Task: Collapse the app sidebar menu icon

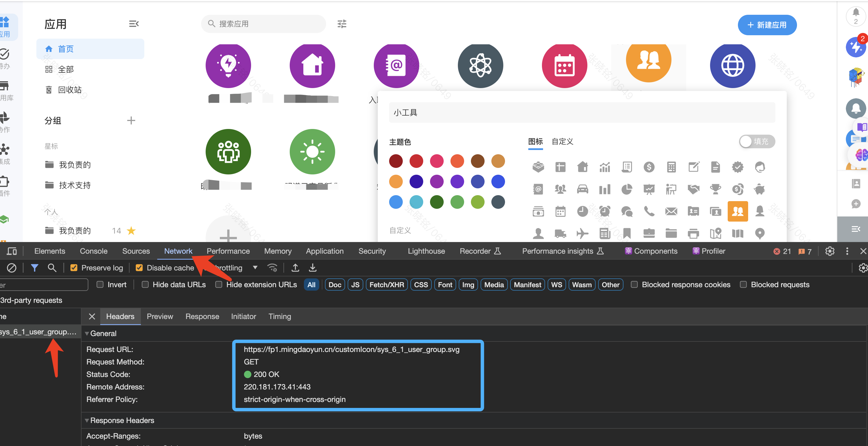Action: [134, 24]
